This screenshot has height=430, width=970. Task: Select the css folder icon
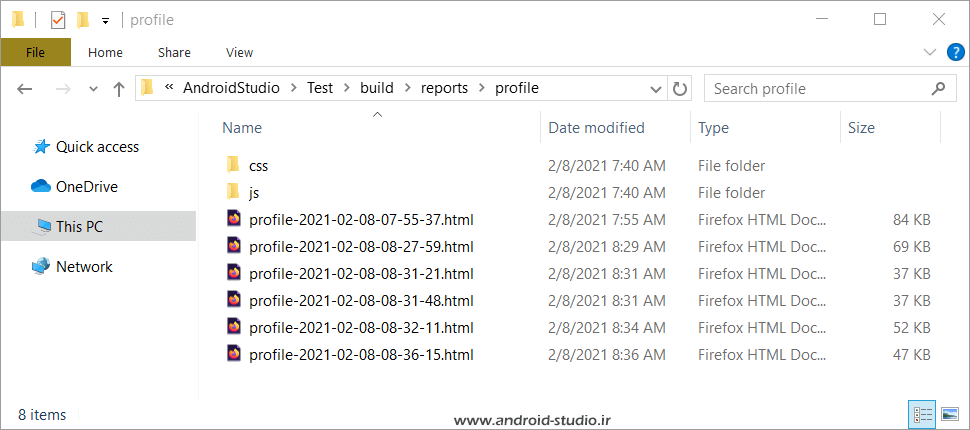pyautogui.click(x=233, y=165)
